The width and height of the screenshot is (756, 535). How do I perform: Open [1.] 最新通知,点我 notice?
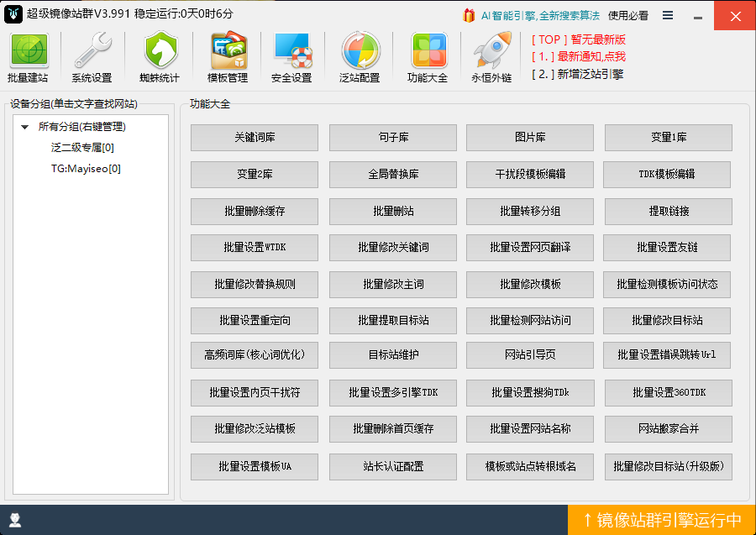coord(579,57)
